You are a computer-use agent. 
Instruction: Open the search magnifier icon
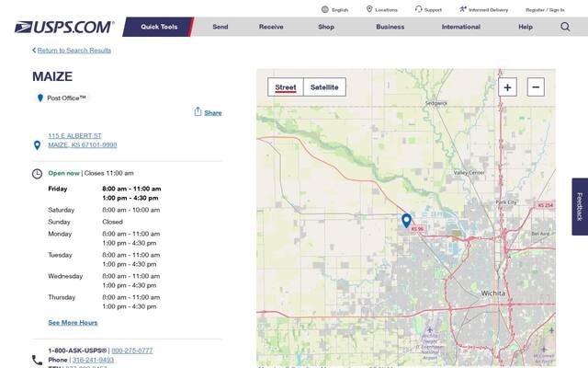[565, 27]
